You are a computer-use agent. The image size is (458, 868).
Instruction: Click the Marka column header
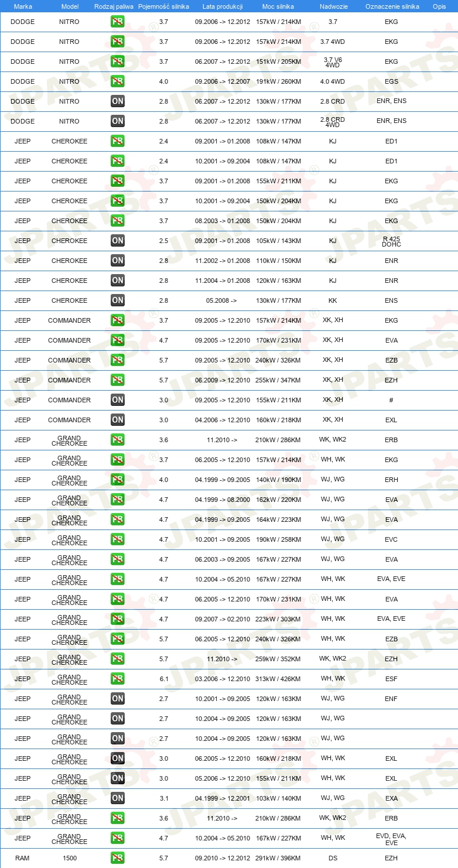23,6
